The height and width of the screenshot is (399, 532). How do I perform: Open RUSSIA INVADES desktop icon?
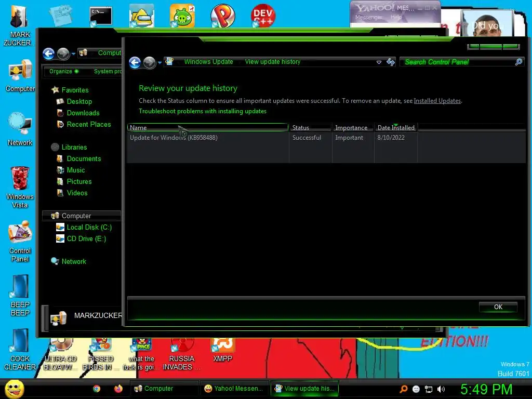(182, 354)
